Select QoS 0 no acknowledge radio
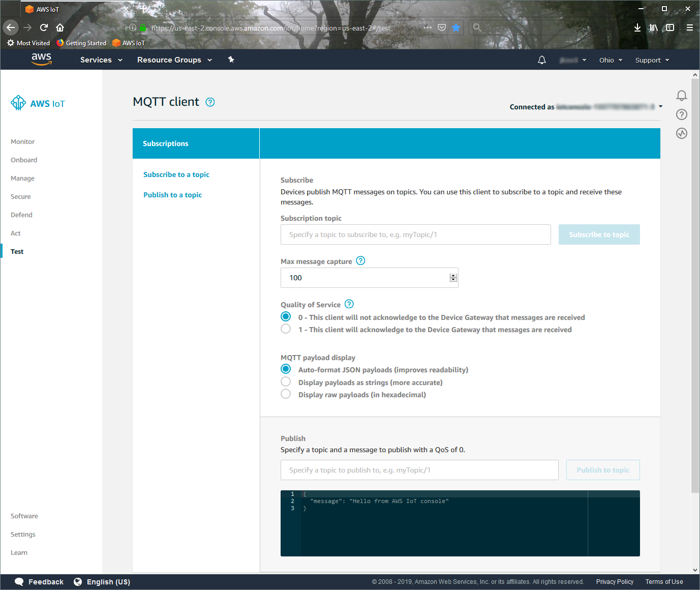The width and height of the screenshot is (700, 590). point(286,316)
